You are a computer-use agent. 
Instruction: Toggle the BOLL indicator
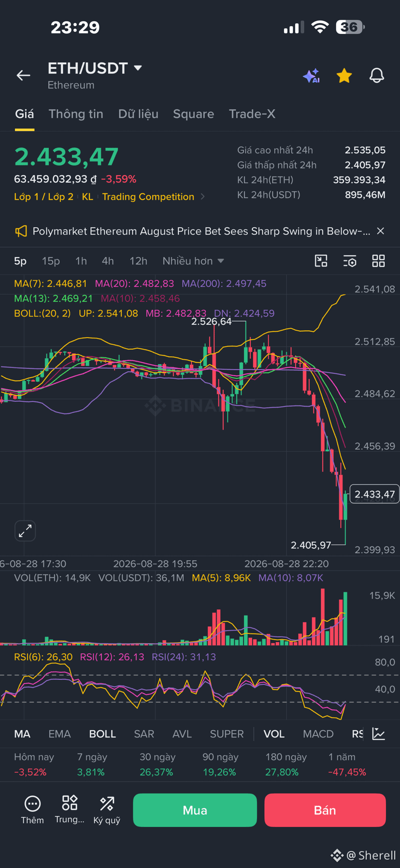click(x=102, y=734)
